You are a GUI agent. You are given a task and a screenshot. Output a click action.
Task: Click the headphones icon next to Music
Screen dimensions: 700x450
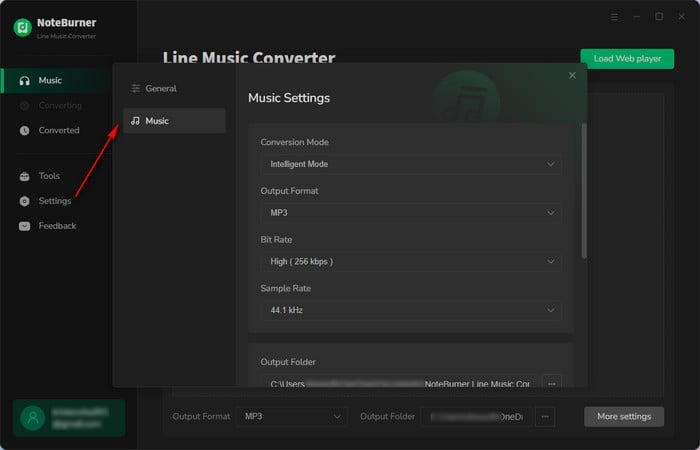coord(25,81)
